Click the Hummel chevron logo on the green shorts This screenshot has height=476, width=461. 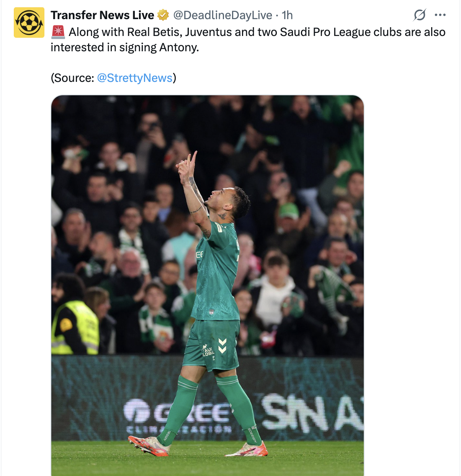click(x=222, y=346)
